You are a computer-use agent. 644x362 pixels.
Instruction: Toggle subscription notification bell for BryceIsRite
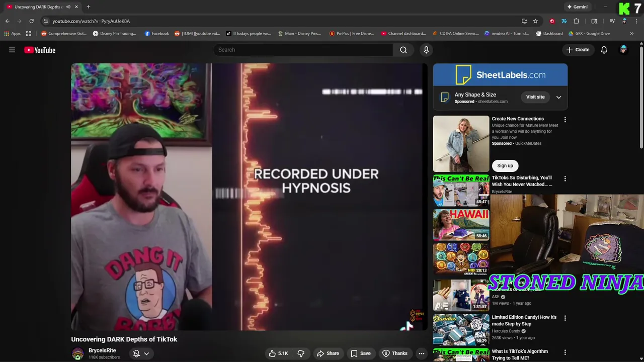coord(136,353)
